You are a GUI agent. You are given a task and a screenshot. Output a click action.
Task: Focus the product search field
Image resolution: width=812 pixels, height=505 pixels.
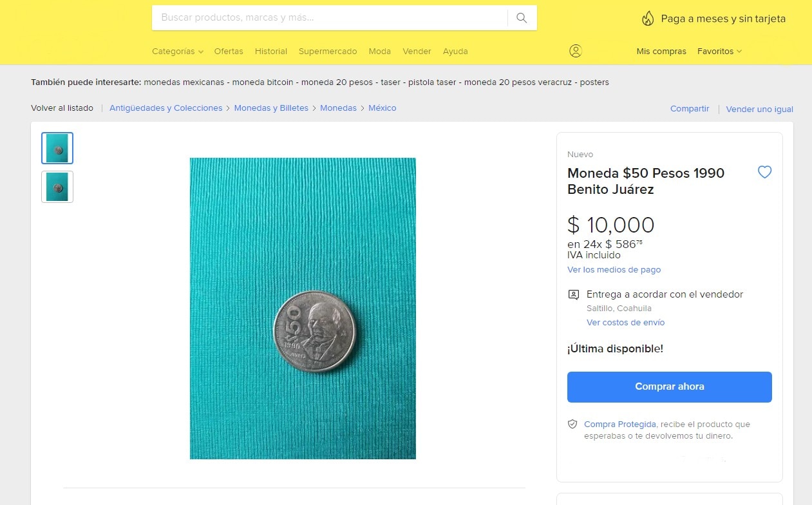point(328,18)
